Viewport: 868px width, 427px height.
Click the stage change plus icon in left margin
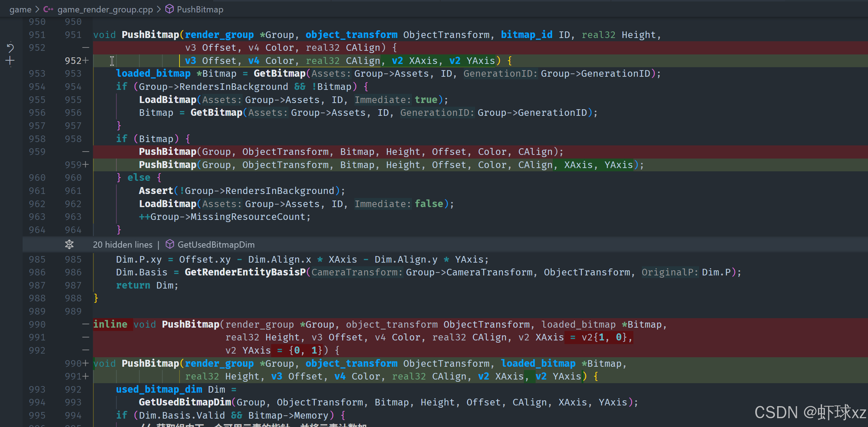(x=10, y=61)
